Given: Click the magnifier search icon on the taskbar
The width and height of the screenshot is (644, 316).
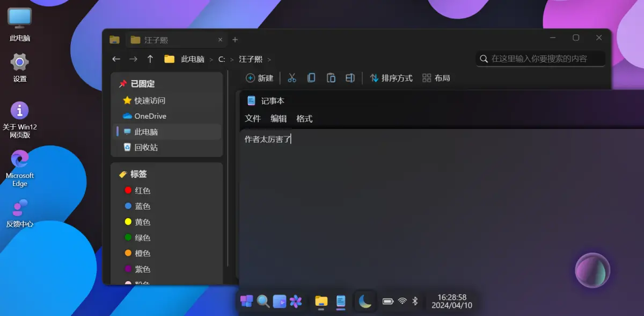Looking at the screenshot, I should point(263,301).
